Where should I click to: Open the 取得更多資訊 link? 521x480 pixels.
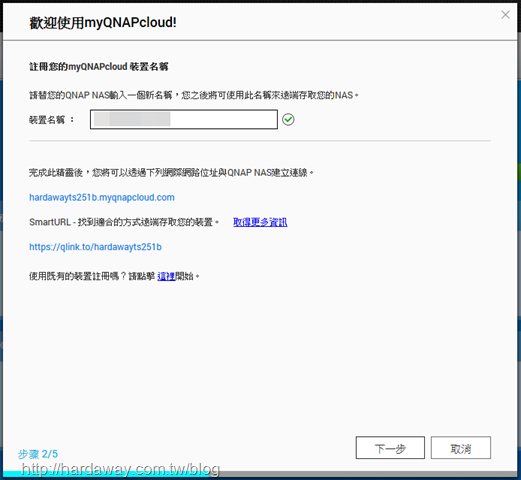pyautogui.click(x=260, y=222)
